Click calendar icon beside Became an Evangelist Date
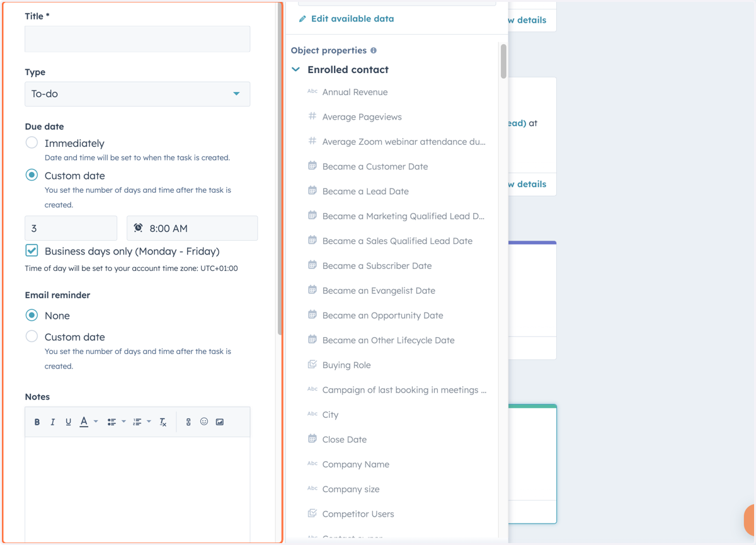 tap(312, 290)
